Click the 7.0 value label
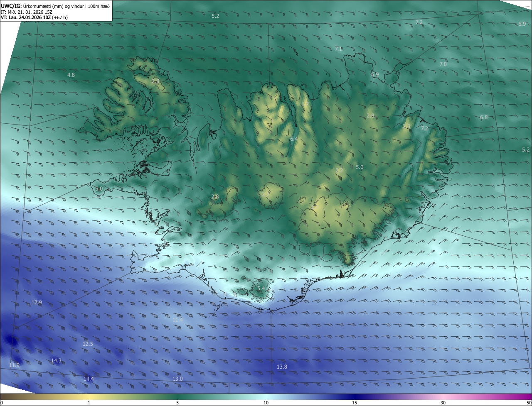The height and width of the screenshot is (406, 532). 443,64
